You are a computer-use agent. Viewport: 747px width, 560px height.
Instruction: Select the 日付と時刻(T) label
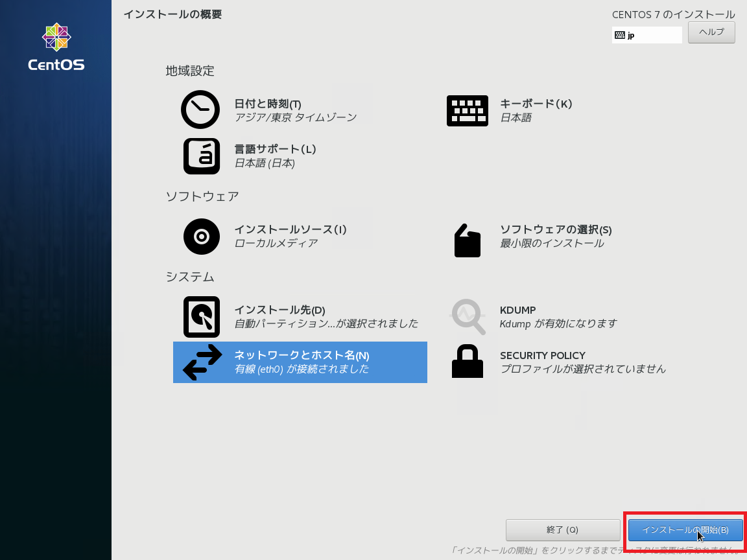pos(268,104)
